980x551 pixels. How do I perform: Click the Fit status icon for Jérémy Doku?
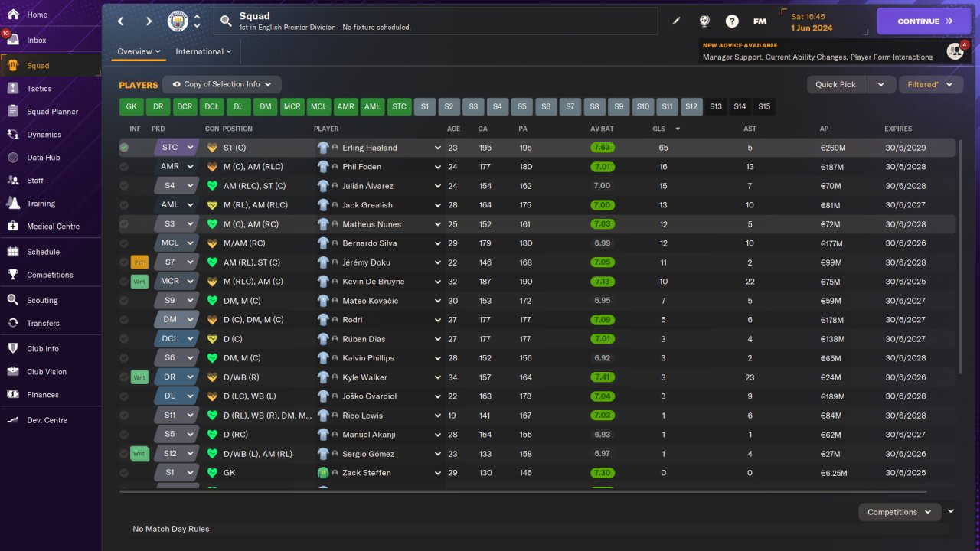click(139, 262)
